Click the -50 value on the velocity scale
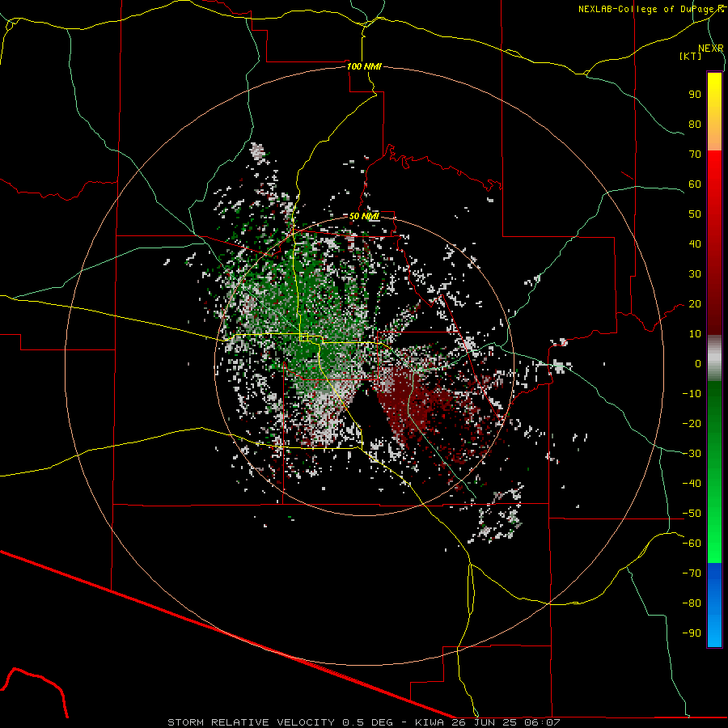The height and width of the screenshot is (728, 728). tap(692, 514)
